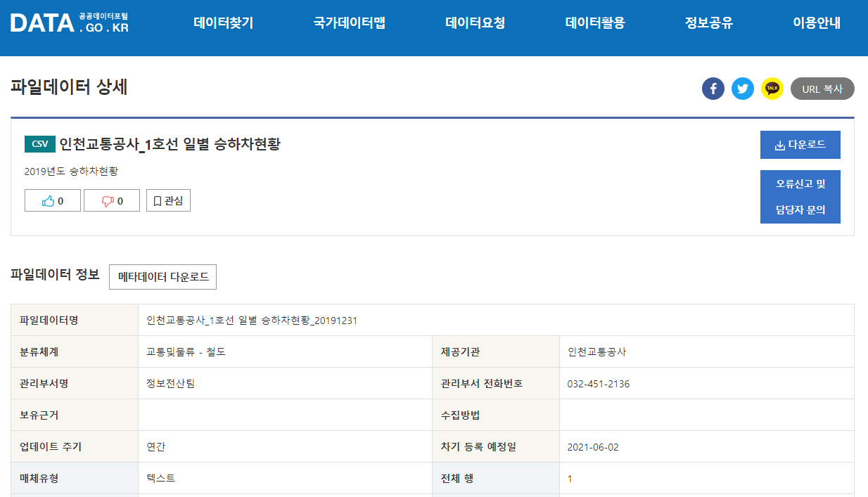Share via KakaoTalk icon

click(772, 89)
